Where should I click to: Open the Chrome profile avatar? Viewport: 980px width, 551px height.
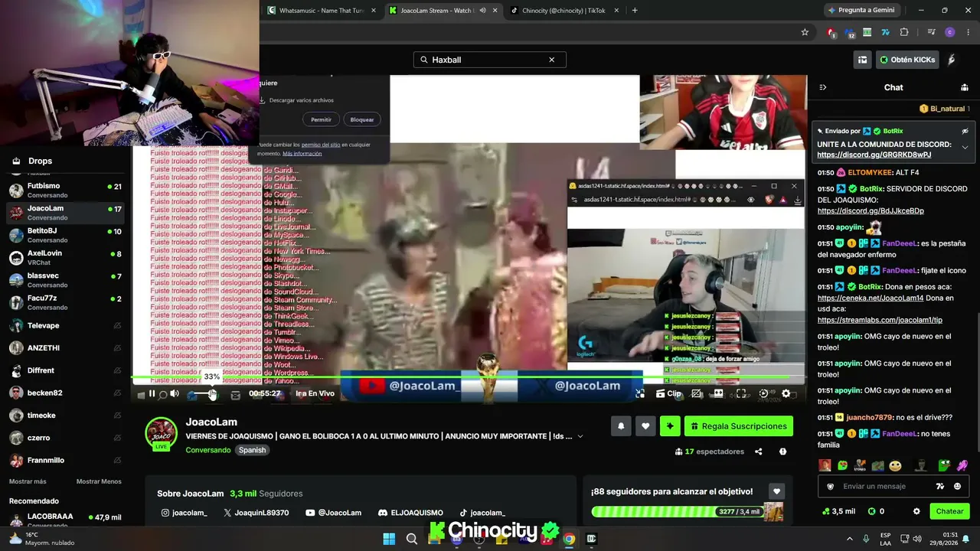[x=950, y=32]
